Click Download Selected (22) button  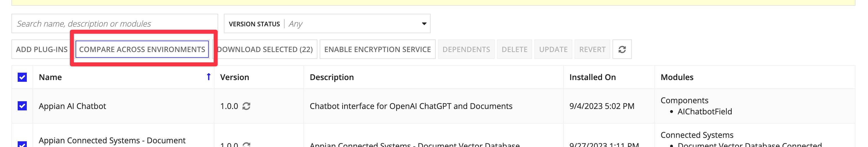(265, 49)
